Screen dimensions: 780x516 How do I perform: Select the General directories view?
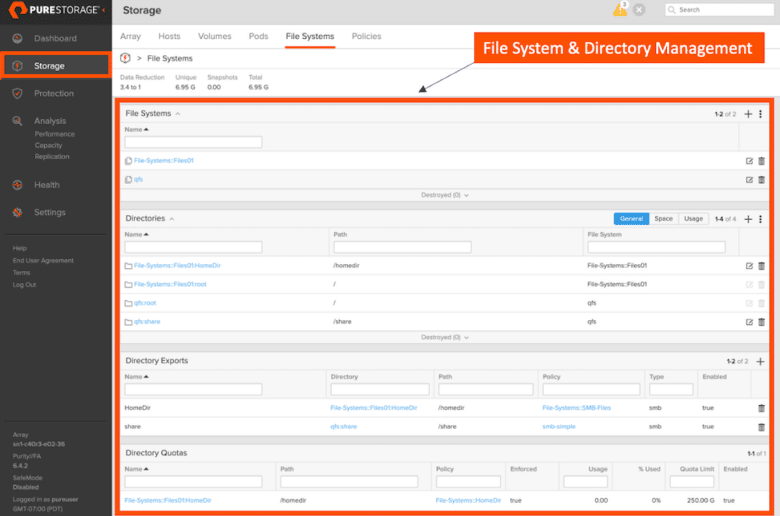pyautogui.click(x=631, y=219)
